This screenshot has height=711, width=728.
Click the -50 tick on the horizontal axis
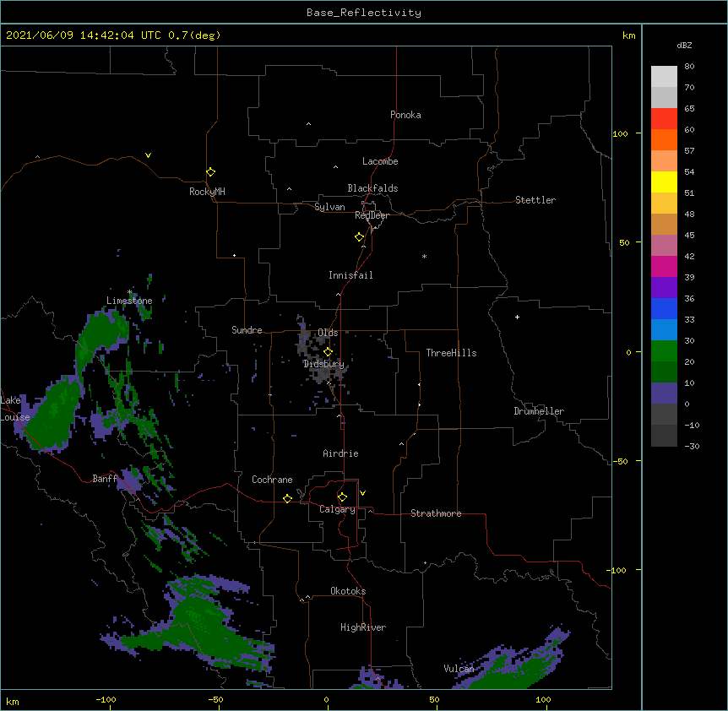[x=215, y=699]
